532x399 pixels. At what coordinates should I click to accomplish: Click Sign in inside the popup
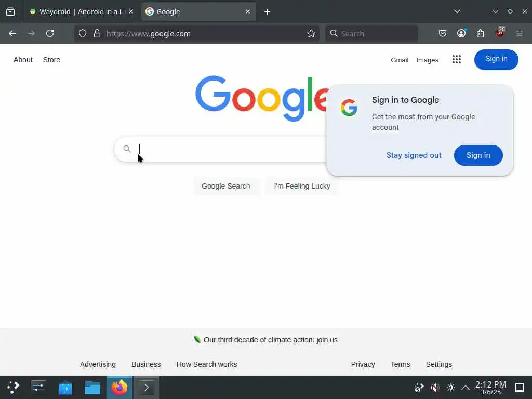coord(478,155)
